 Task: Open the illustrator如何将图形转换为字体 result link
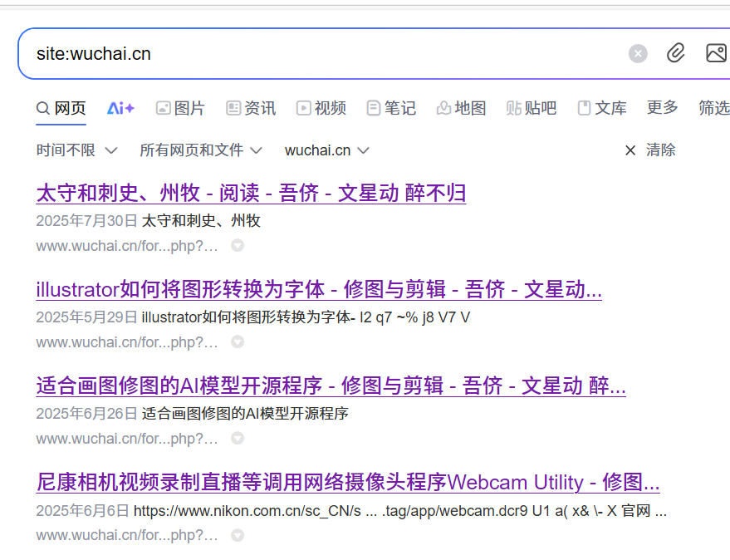coord(319,290)
